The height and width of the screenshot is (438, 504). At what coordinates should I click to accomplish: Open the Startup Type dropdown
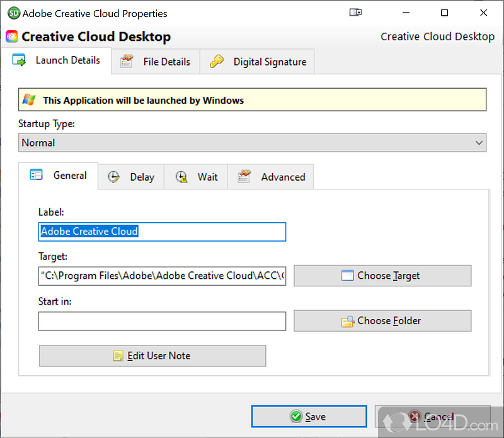point(252,143)
